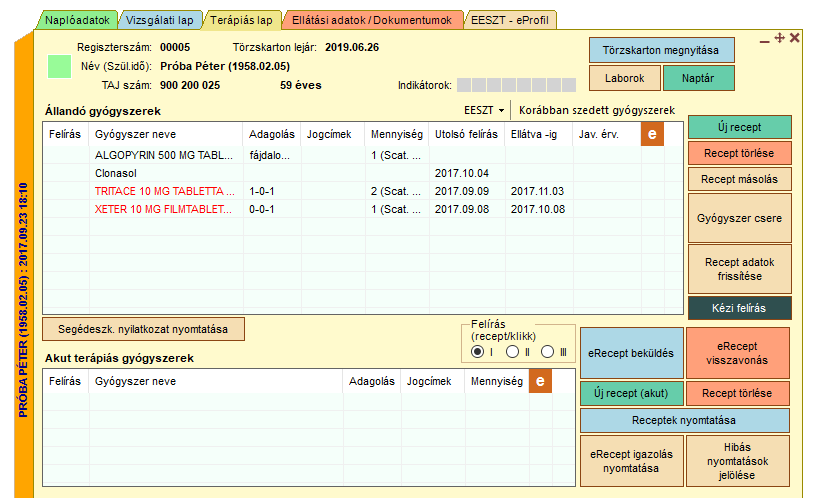The height and width of the screenshot is (498, 817).
Task: Select radio option III for Felírás
Action: [x=547, y=351]
